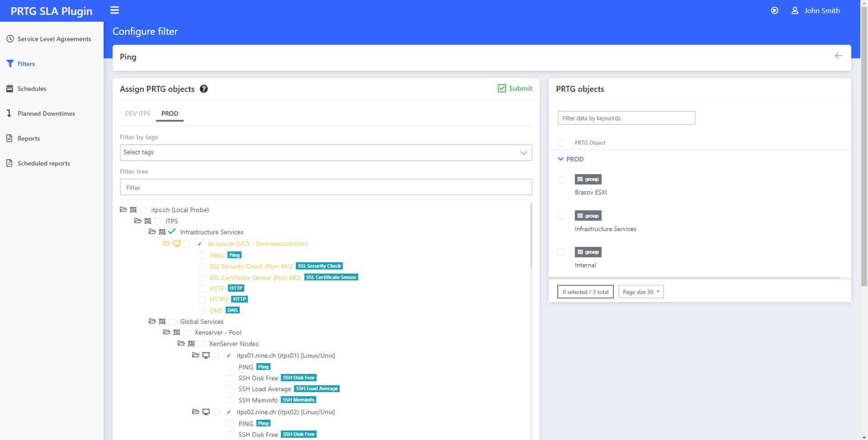
Task: Click the Submit button
Action: coord(515,88)
